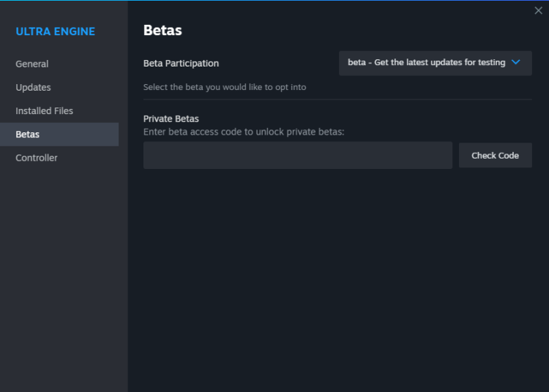Click the 'Enter beta access code' instruction text
549x392 pixels.
(244, 132)
